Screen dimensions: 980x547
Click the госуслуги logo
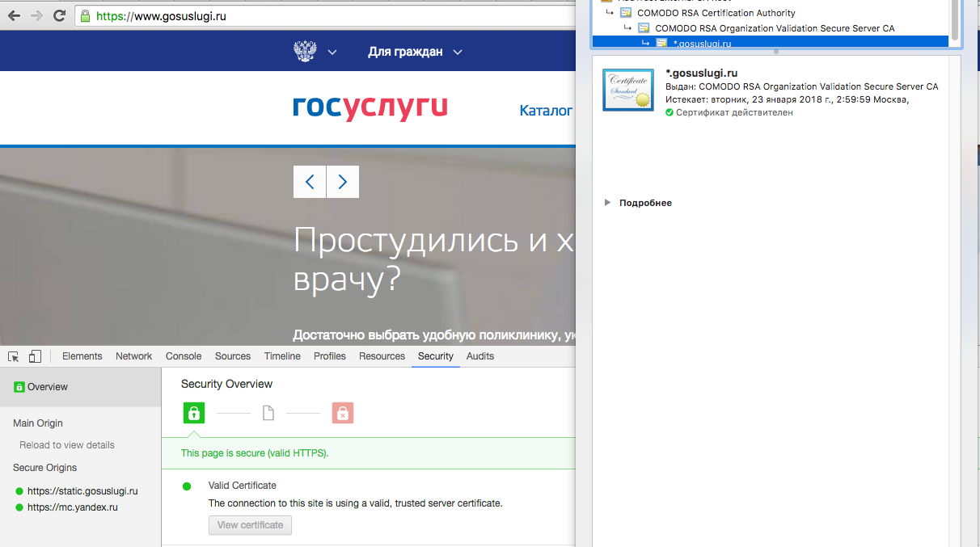370,107
